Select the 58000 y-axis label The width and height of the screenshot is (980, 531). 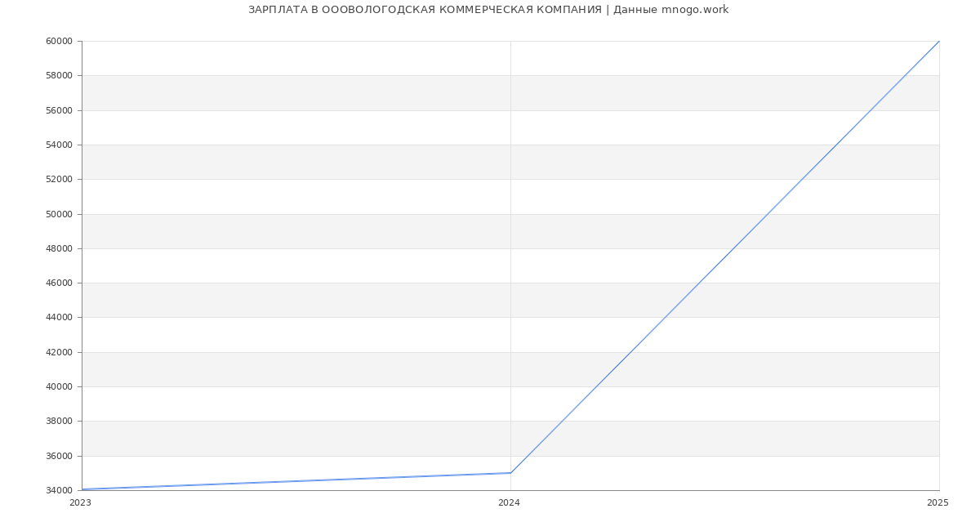[59, 76]
